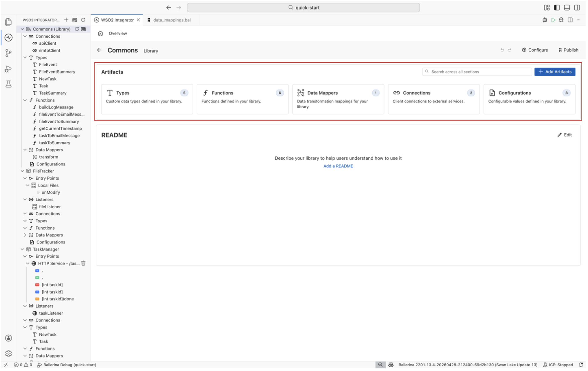This screenshot has width=588, height=371.
Task: Open Customize Layout in the title bar
Action: tap(547, 7)
